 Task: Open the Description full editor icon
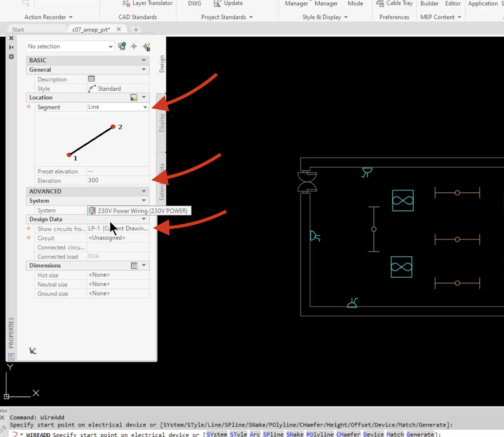pyautogui.click(x=92, y=78)
